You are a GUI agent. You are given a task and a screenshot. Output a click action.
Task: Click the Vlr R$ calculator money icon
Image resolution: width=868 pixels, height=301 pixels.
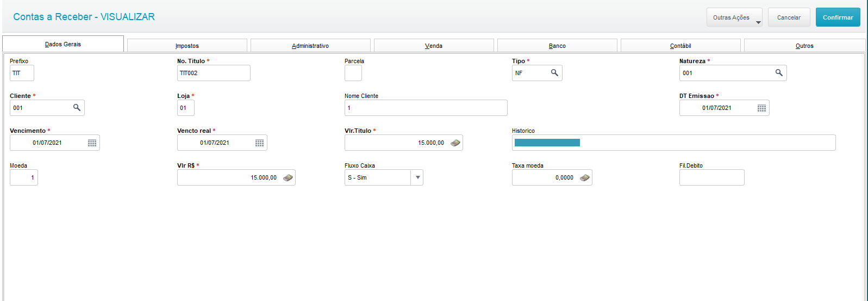pos(288,177)
